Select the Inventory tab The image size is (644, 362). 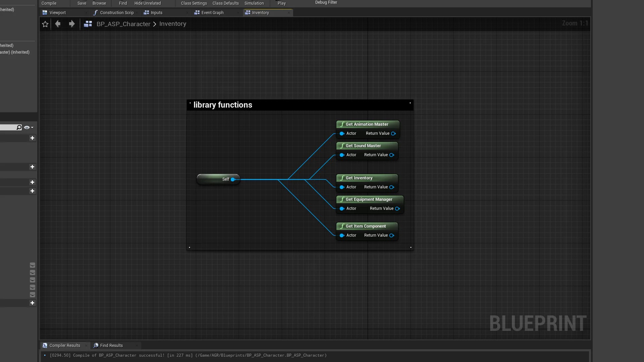coord(261,12)
